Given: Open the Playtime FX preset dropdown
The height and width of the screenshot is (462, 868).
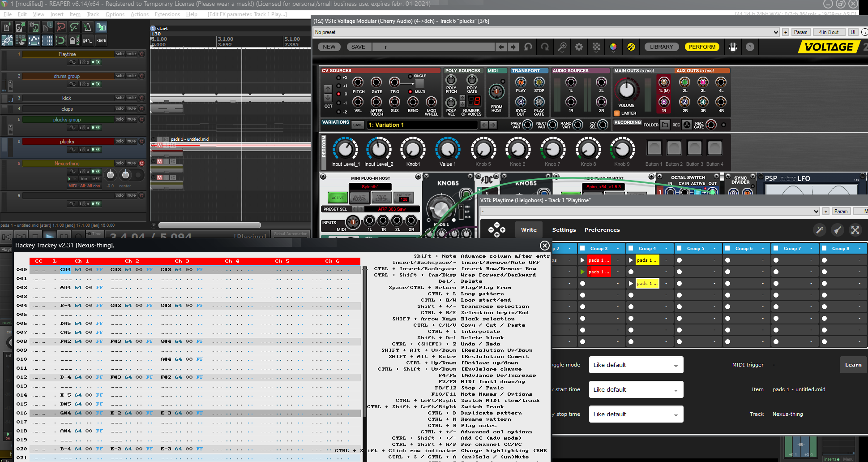Looking at the screenshot, I should (x=651, y=212).
